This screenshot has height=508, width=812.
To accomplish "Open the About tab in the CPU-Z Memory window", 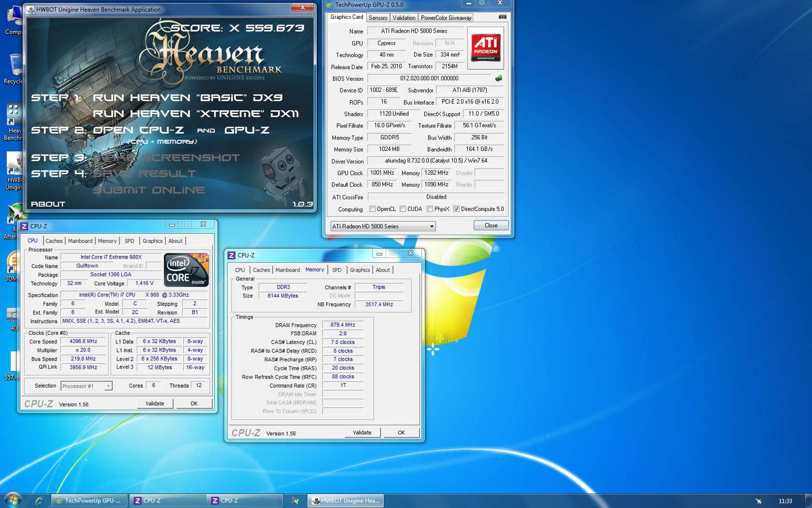I will (383, 270).
